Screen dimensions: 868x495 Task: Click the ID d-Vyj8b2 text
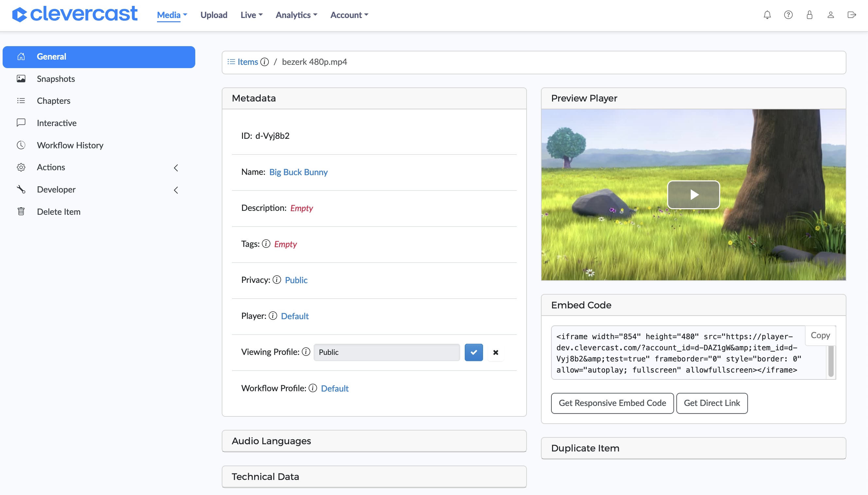point(265,136)
